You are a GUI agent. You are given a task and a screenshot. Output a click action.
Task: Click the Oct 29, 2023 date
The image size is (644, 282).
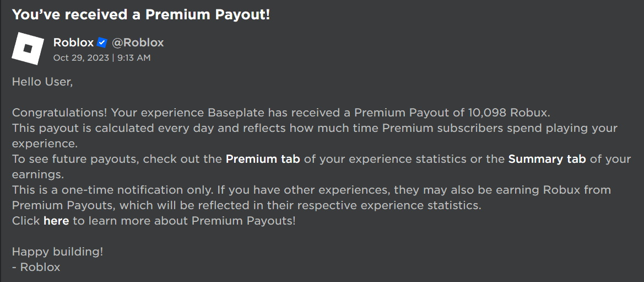point(81,57)
